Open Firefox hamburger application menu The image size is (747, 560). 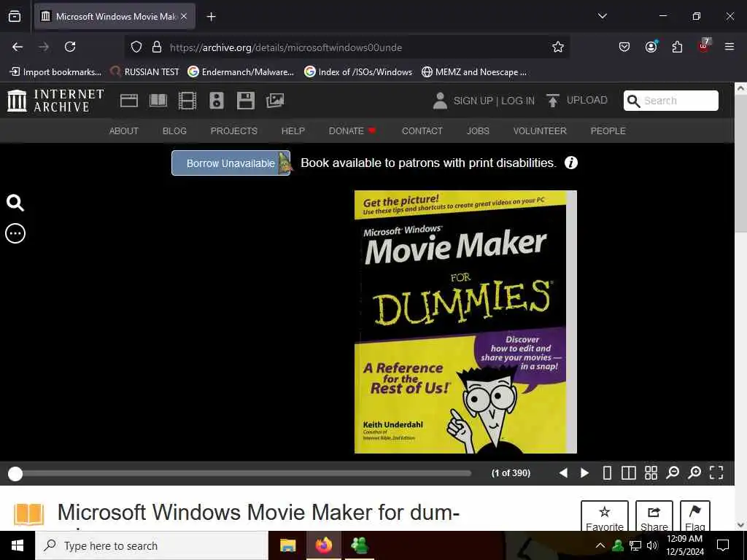click(x=729, y=47)
